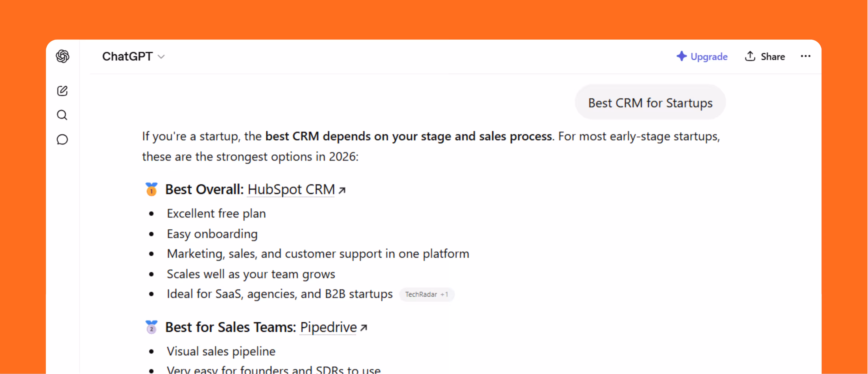Click the gold medal emoji beside Best Overall

[x=151, y=189]
